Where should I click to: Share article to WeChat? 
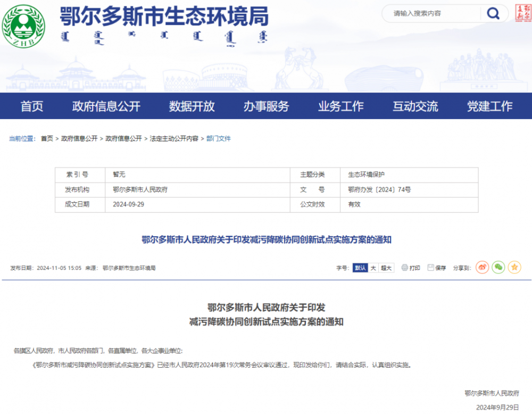pyautogui.click(x=498, y=268)
